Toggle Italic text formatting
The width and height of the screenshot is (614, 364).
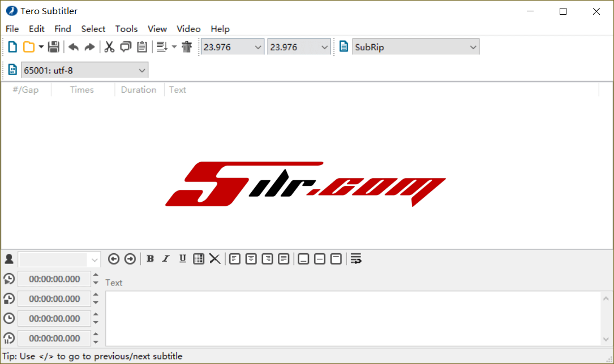pyautogui.click(x=166, y=259)
